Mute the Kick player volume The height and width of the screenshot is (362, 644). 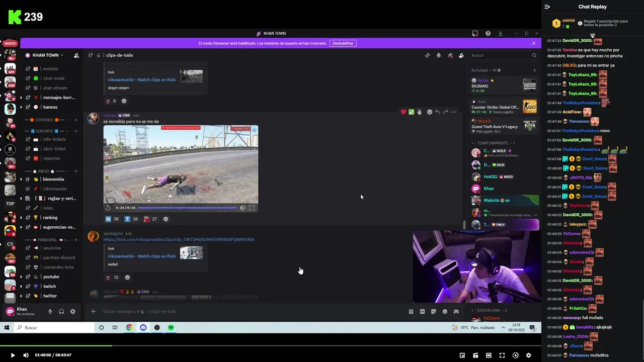coord(26,355)
